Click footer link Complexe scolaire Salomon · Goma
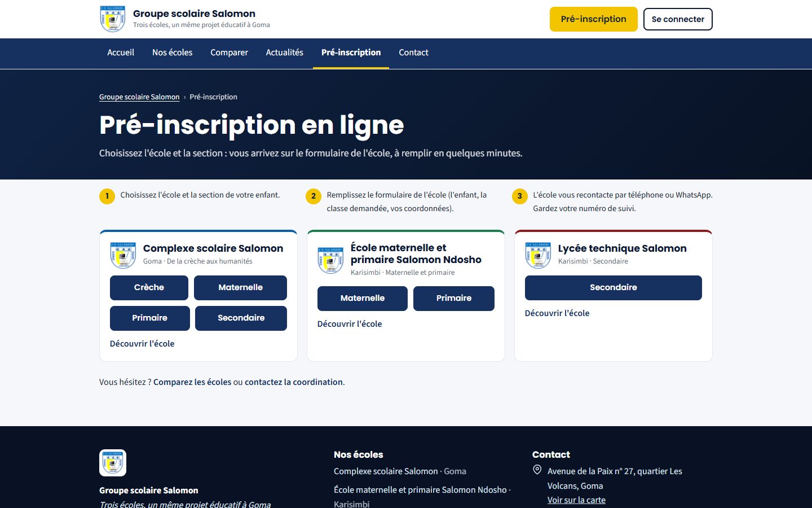The width and height of the screenshot is (812, 508). [x=400, y=471]
